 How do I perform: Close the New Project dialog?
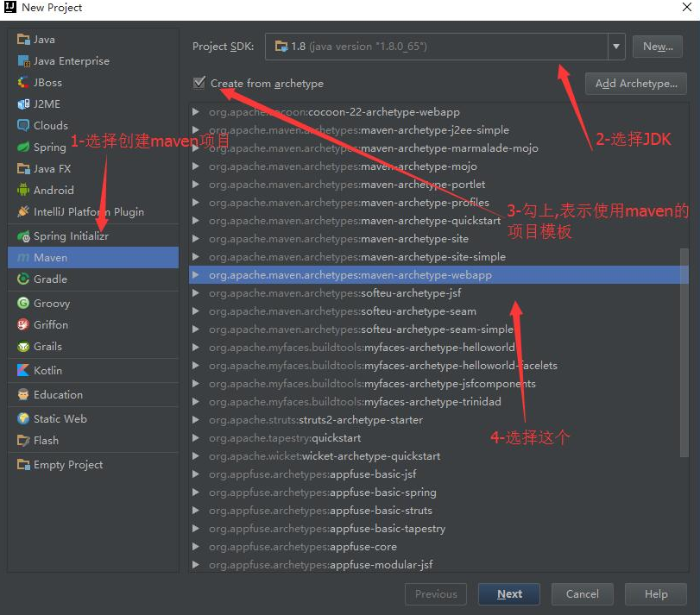[x=686, y=7]
